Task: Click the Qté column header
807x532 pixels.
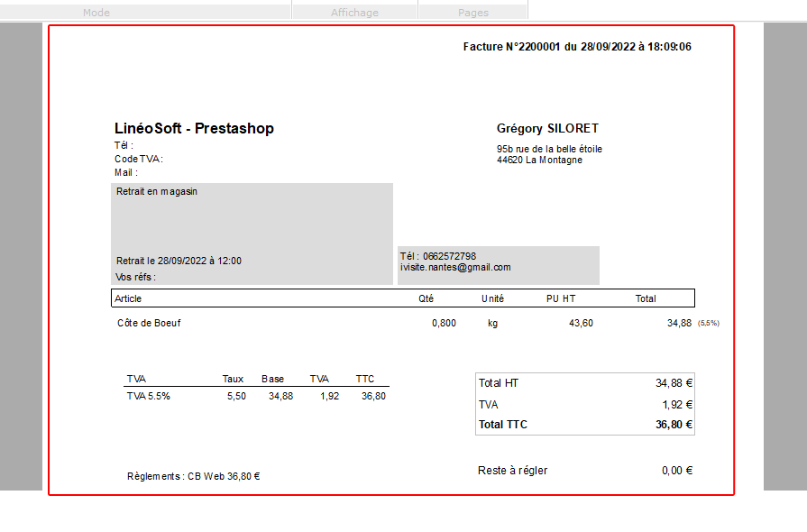Action: click(x=426, y=298)
